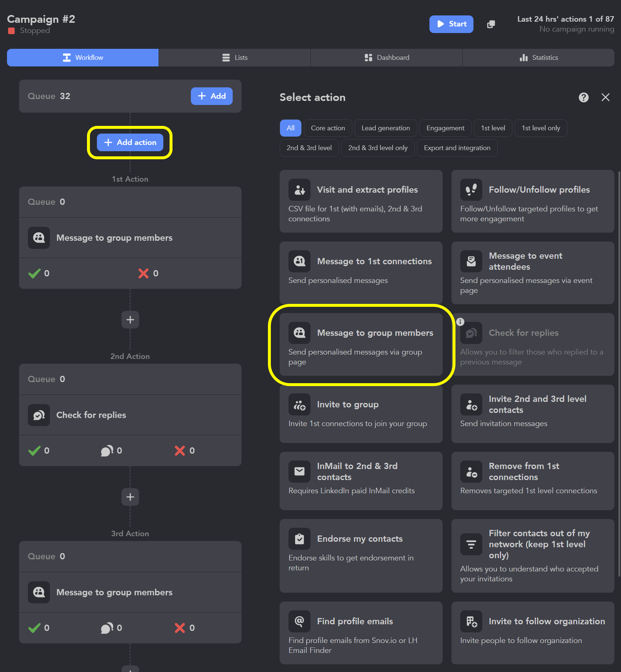This screenshot has height=672, width=621.
Task: Enable the Engagement filter
Action: click(x=445, y=128)
